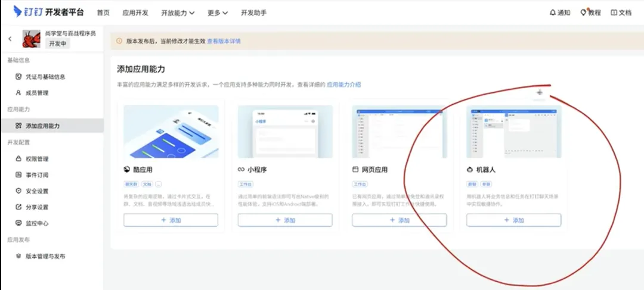Expand the 开放能力 dropdown menu
Screen dimensions: 644x290
tap(178, 13)
